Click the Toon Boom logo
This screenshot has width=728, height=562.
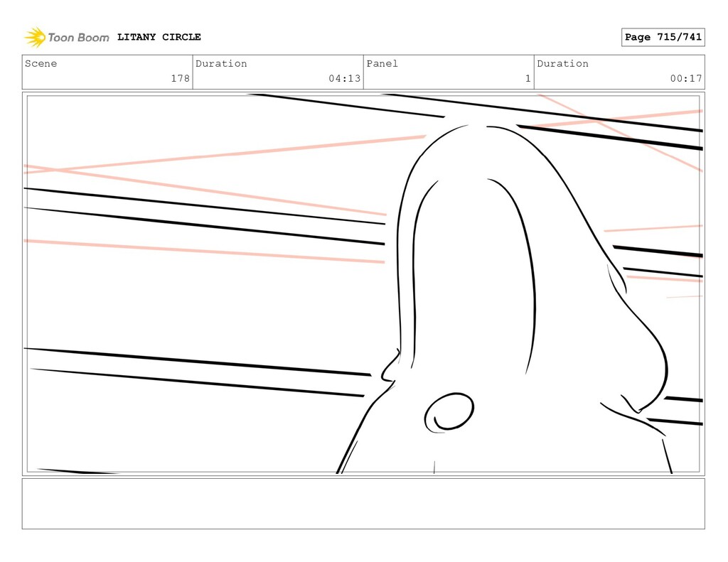(66, 37)
